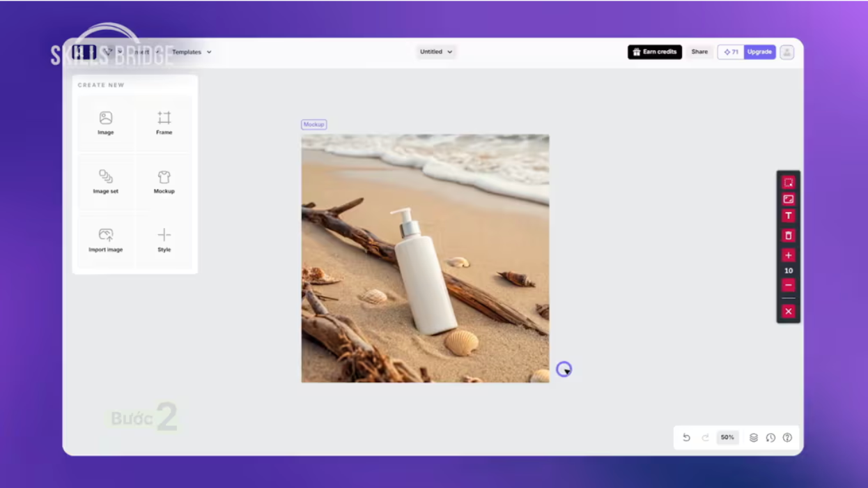Click the Earn credits button
Viewport: 868px width, 488px height.
655,52
